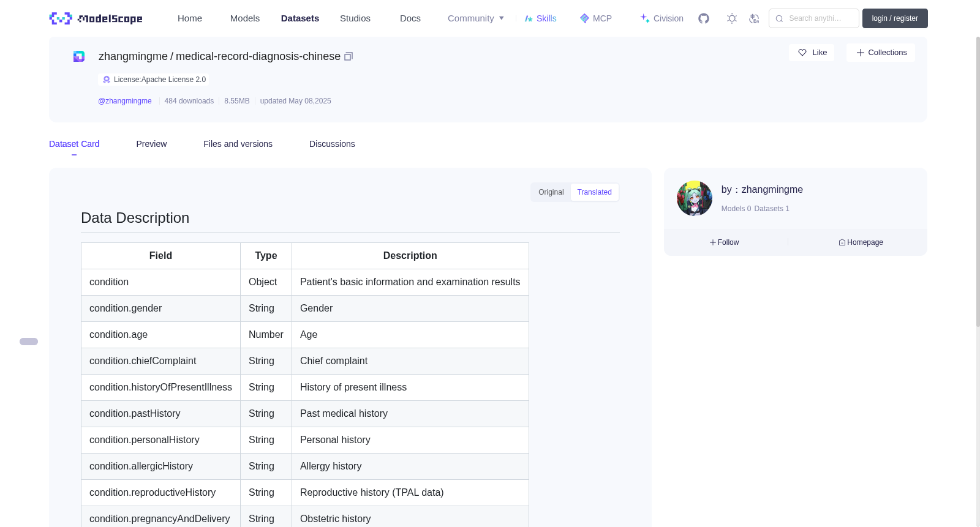Follow the author zhangmingme

click(724, 242)
